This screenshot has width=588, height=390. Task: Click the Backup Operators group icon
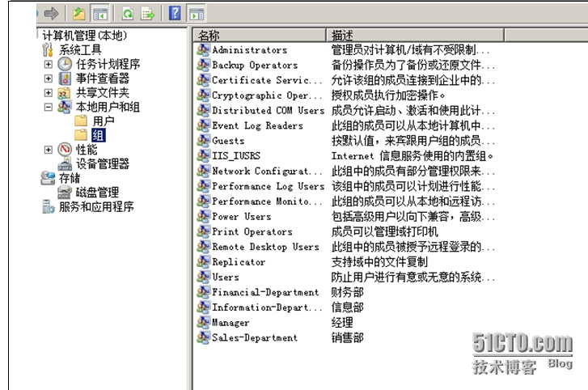203,65
